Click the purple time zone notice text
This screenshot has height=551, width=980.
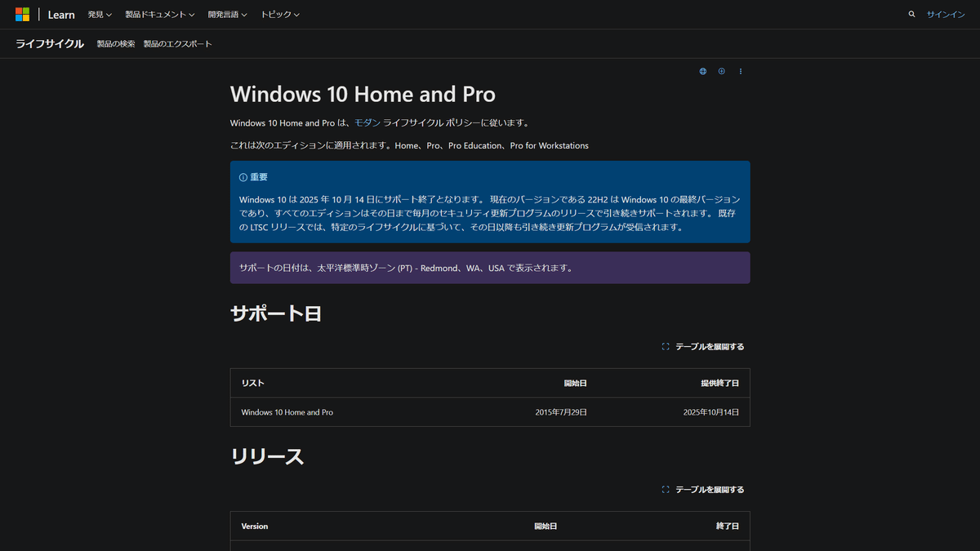[406, 268]
